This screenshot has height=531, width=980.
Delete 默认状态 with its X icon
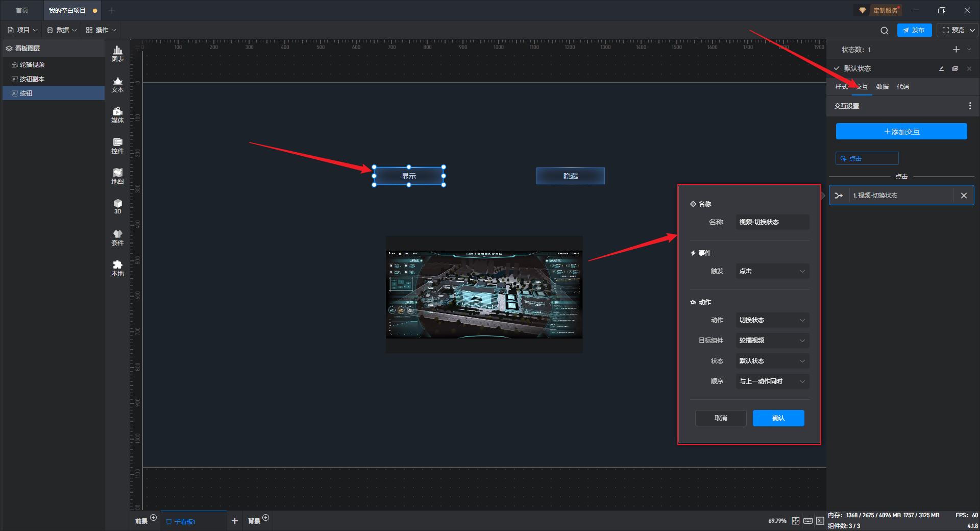coord(969,68)
